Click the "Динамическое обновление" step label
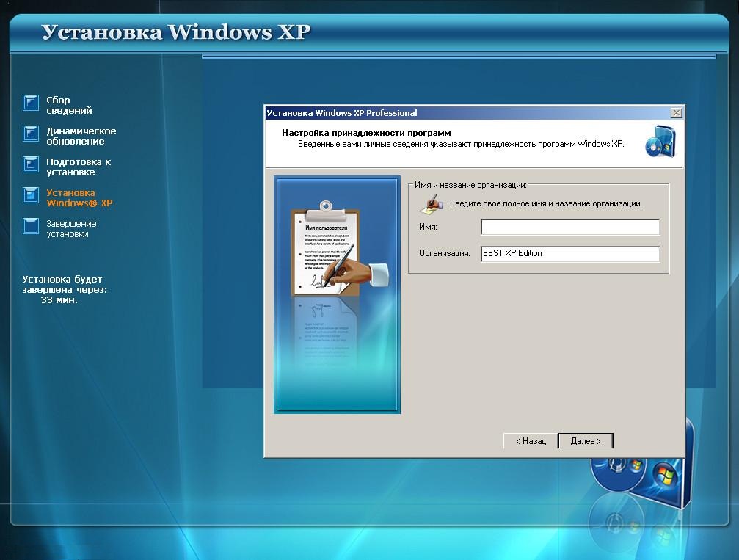Viewport: 739px width, 560px height. click(81, 137)
